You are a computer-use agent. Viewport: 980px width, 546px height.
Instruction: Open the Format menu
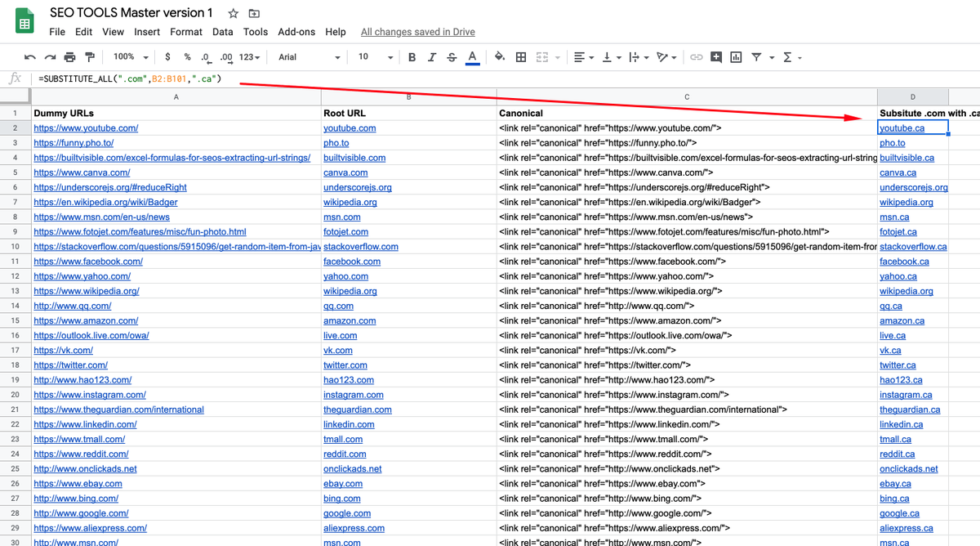(186, 32)
